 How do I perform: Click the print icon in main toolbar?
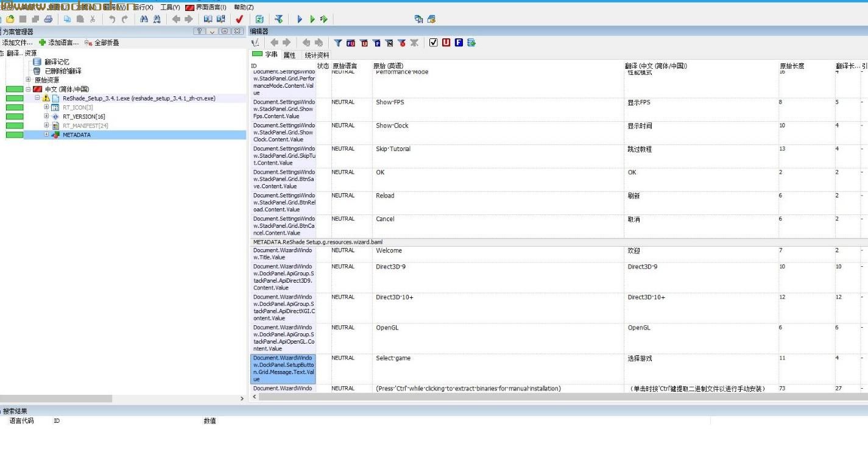coord(48,19)
